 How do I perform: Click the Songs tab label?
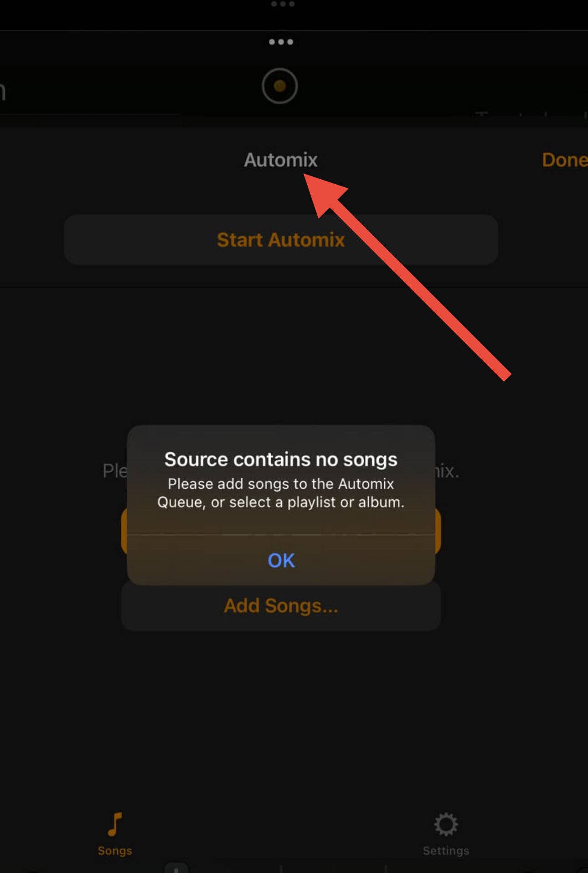tap(115, 851)
